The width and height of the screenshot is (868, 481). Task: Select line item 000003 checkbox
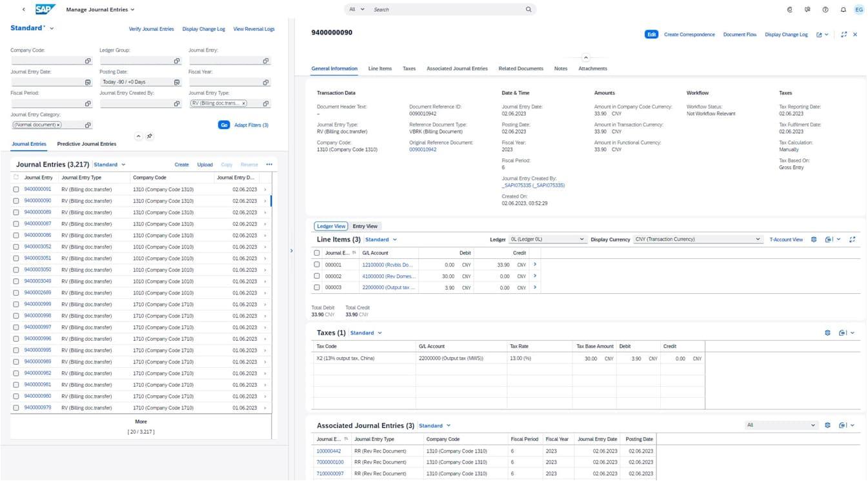pyautogui.click(x=317, y=287)
